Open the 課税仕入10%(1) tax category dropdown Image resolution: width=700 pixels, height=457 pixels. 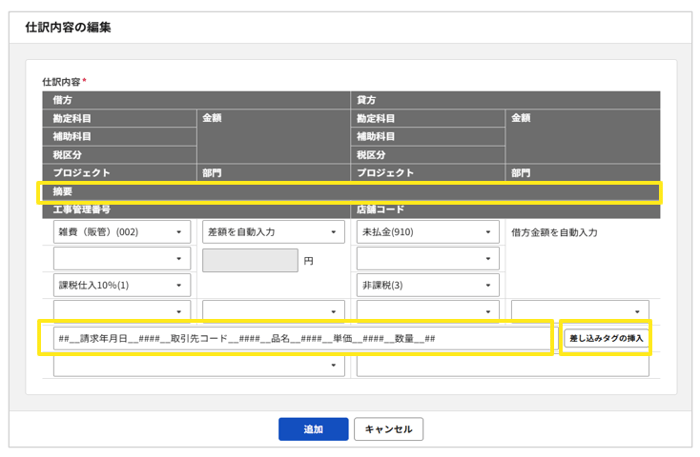click(122, 285)
